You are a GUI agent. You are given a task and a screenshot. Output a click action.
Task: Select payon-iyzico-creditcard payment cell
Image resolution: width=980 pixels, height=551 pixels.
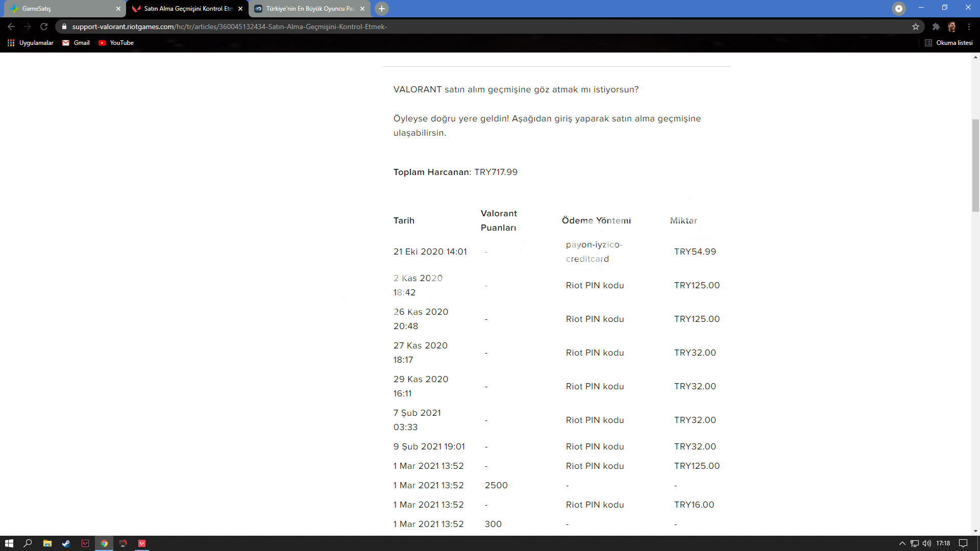594,252
